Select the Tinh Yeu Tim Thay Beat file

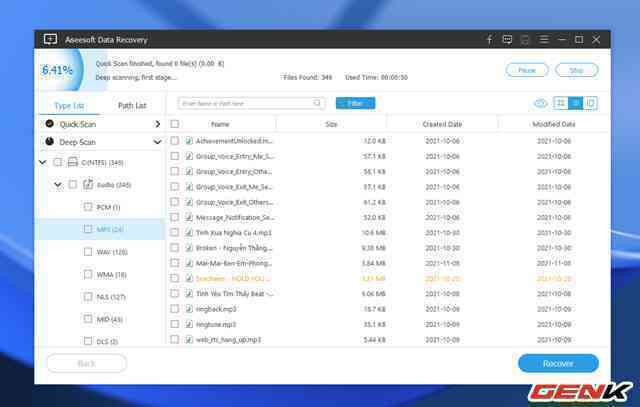389,294
